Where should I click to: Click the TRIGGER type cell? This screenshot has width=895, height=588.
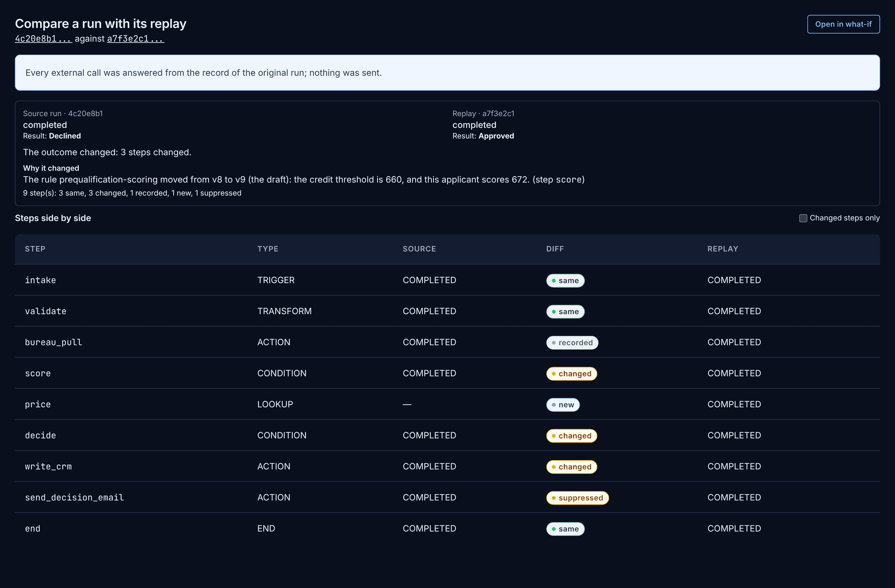(x=276, y=280)
